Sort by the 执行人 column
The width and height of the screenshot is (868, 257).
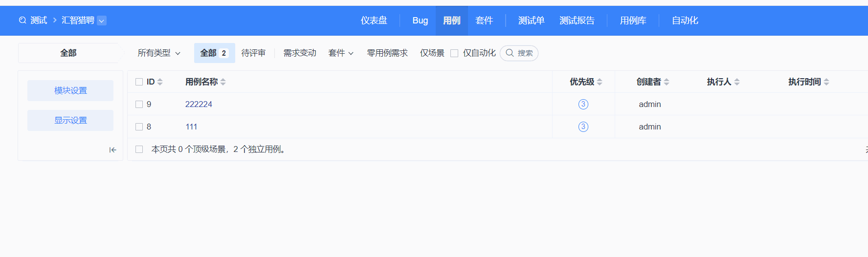pos(737,82)
